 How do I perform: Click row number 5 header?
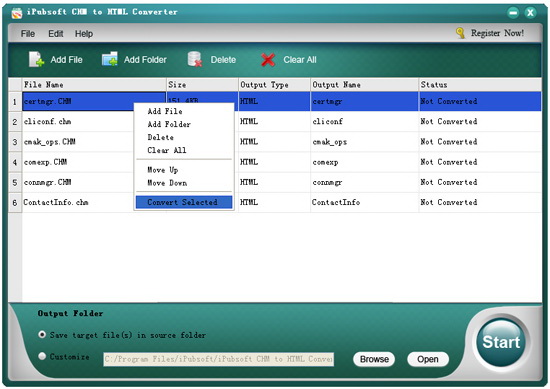(15, 182)
